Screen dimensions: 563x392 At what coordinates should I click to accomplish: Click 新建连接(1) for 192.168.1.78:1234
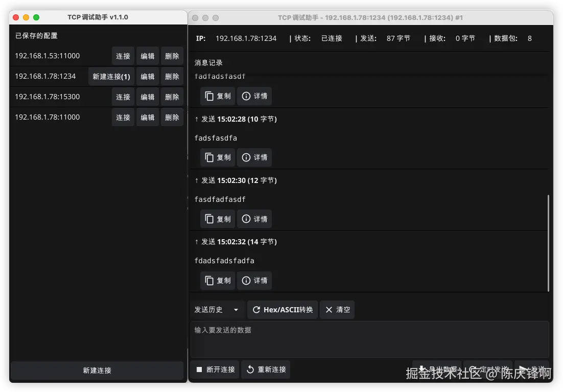(111, 76)
